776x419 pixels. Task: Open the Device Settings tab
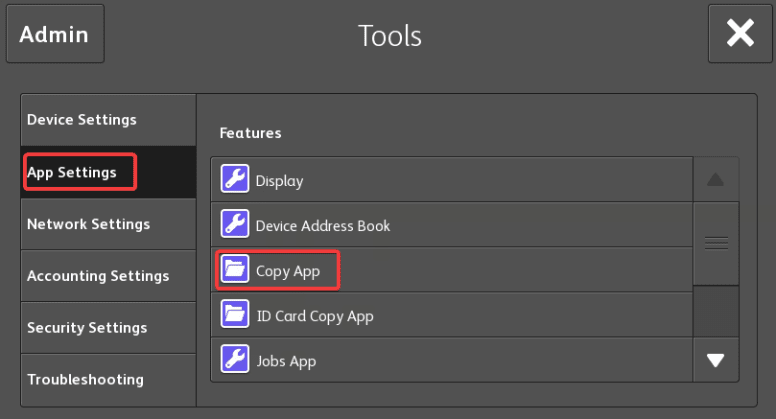point(82,120)
